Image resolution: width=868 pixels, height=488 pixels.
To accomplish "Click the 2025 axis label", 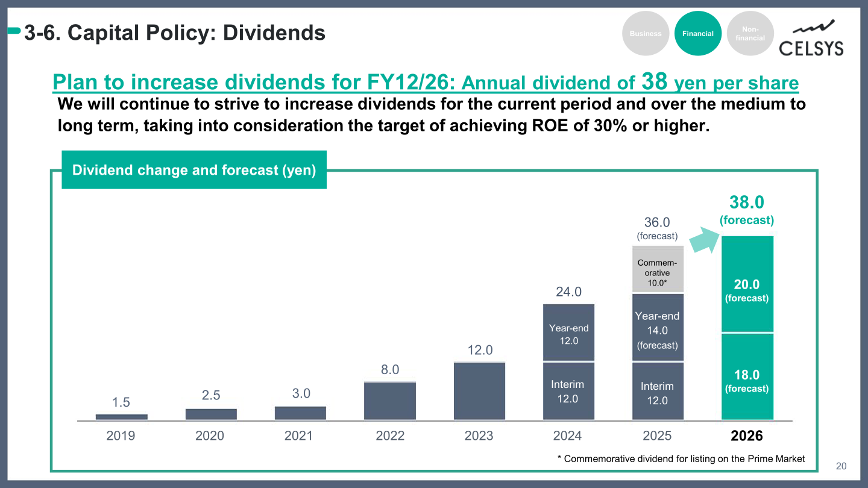I will (x=657, y=436).
